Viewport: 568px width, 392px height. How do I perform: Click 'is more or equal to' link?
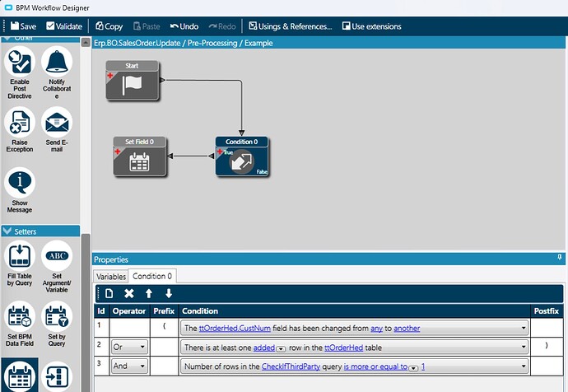click(375, 366)
